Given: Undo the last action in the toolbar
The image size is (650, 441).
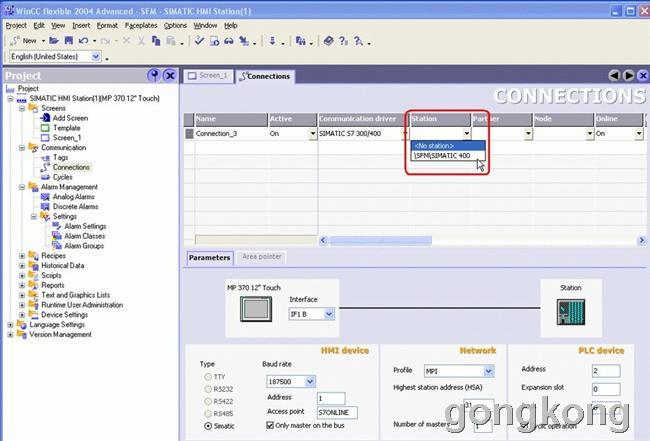Looking at the screenshot, I should [83, 41].
